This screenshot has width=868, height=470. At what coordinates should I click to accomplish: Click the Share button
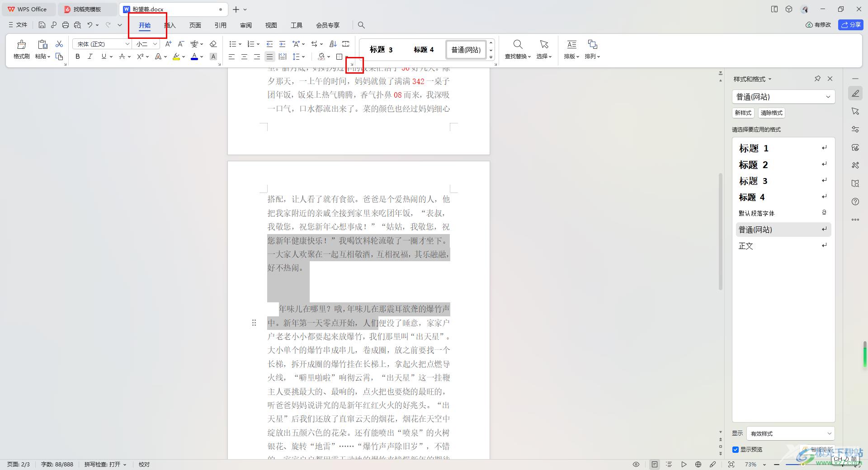851,25
